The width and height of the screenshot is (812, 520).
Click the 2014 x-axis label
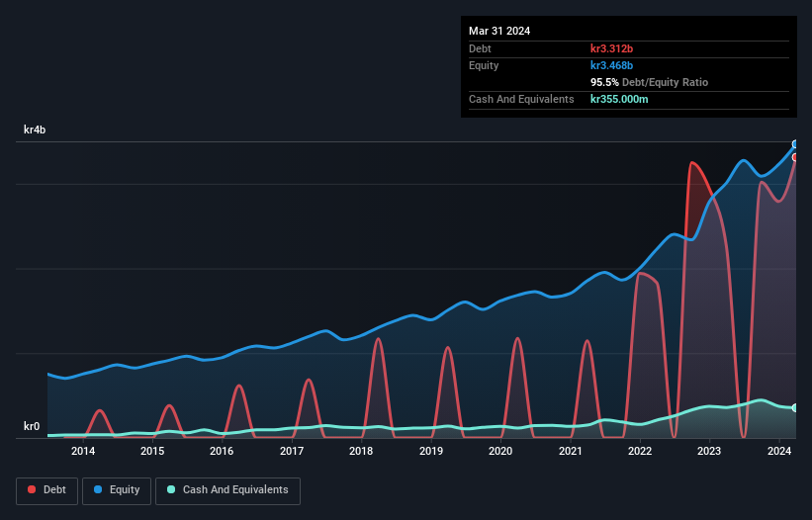(83, 451)
